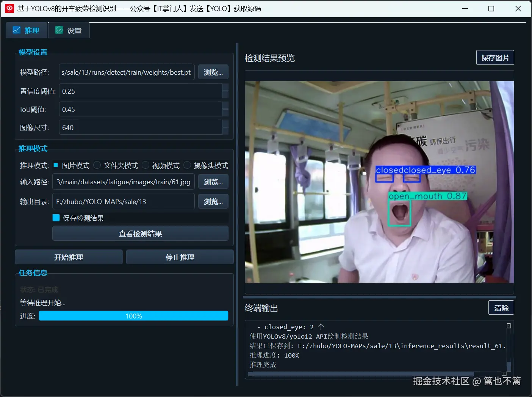Click the 推理完成 terminal line

[263, 365]
